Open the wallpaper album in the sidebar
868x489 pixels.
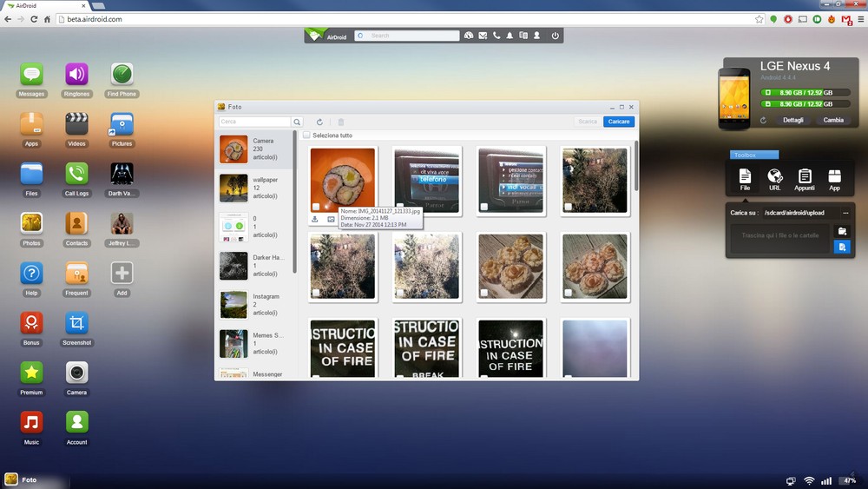point(255,188)
